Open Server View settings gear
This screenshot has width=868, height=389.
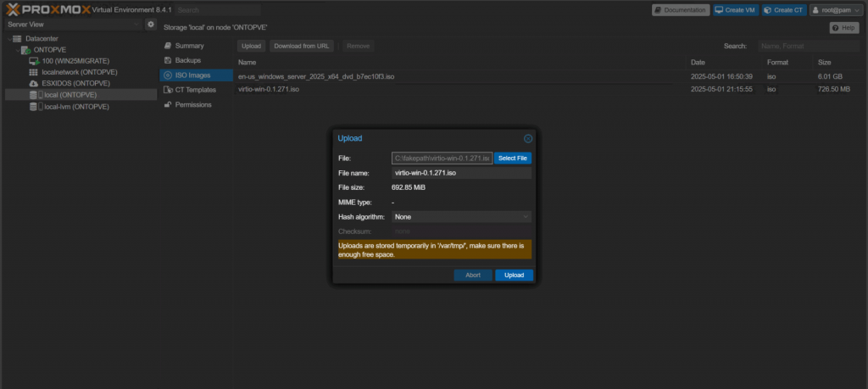(x=151, y=25)
